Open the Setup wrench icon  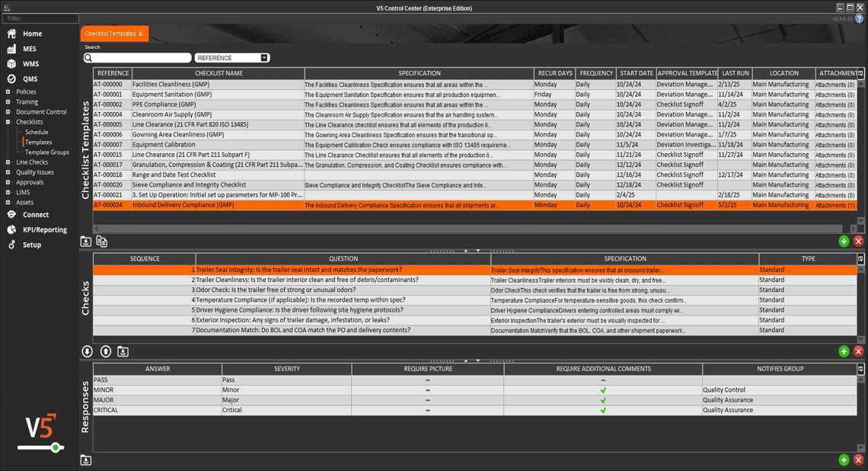pos(11,245)
